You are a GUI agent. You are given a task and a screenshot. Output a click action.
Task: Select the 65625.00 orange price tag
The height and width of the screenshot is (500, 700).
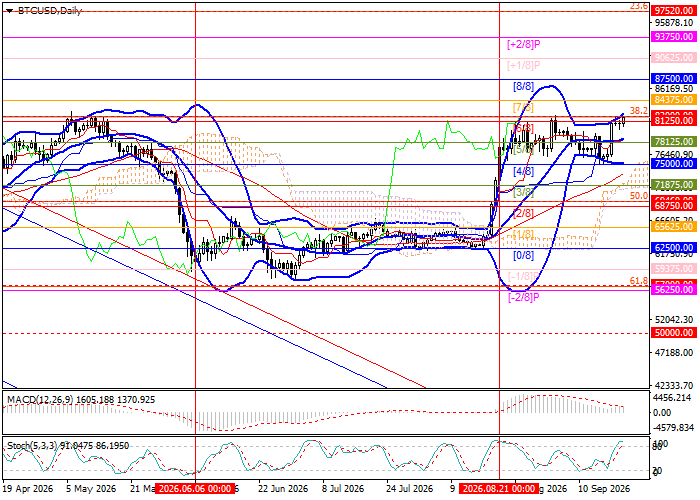(674, 227)
